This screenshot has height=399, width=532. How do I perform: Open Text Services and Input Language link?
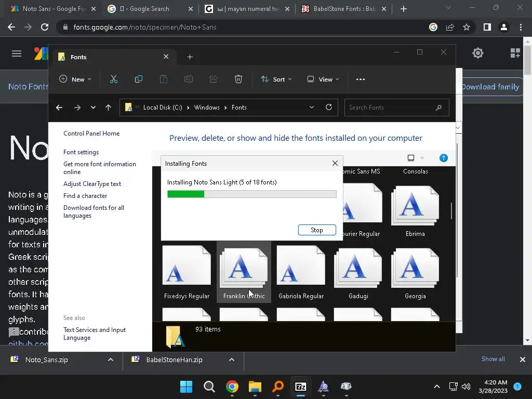point(95,334)
